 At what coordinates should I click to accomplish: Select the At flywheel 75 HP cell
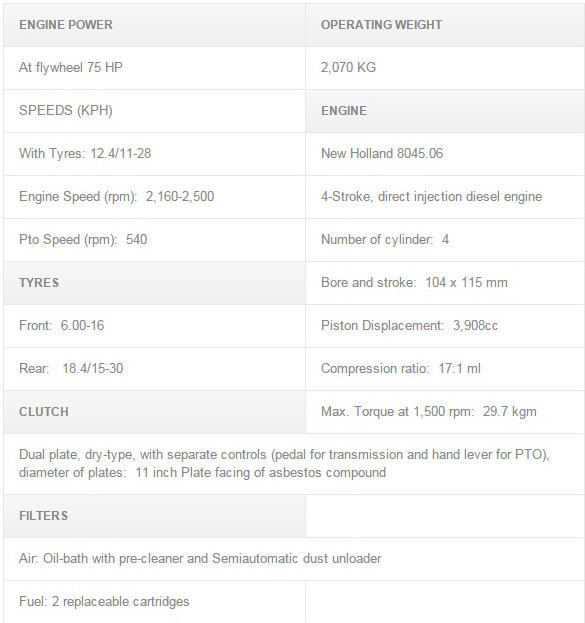(154, 68)
